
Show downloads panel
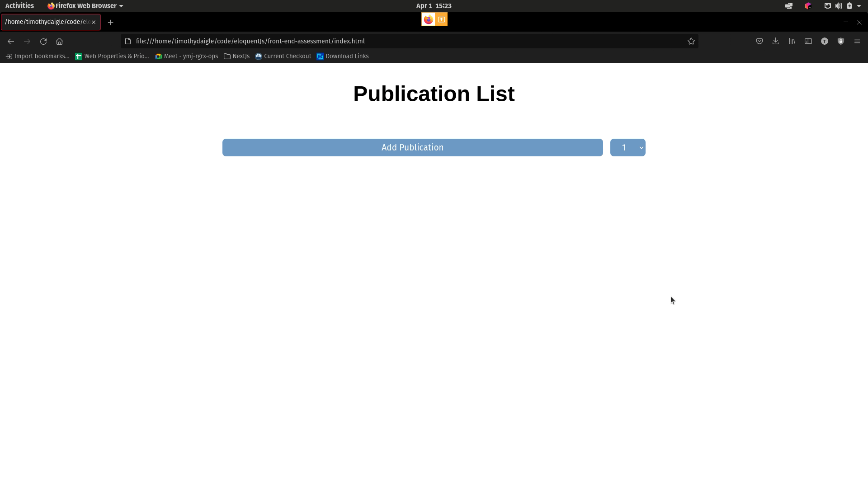pos(775,41)
